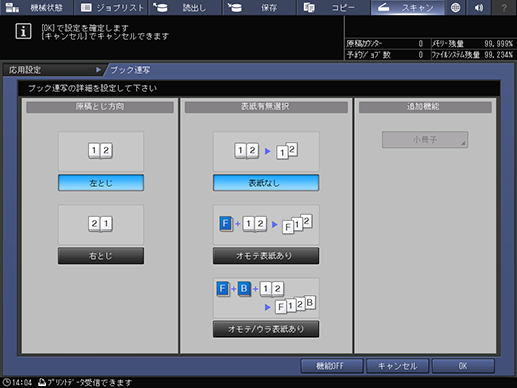Click the no-cover page order illustration
Screen dimensions: 517x388
point(266,151)
